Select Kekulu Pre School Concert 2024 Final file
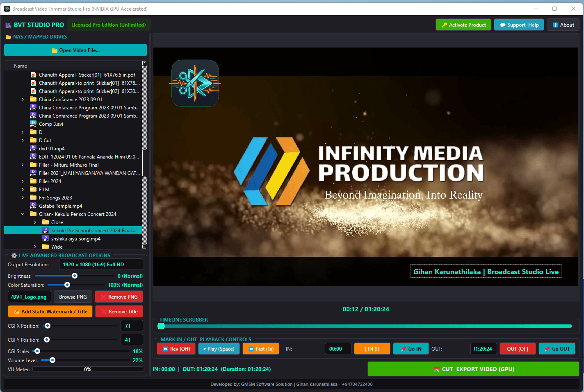Screen dimensions: 584x392 94,231
